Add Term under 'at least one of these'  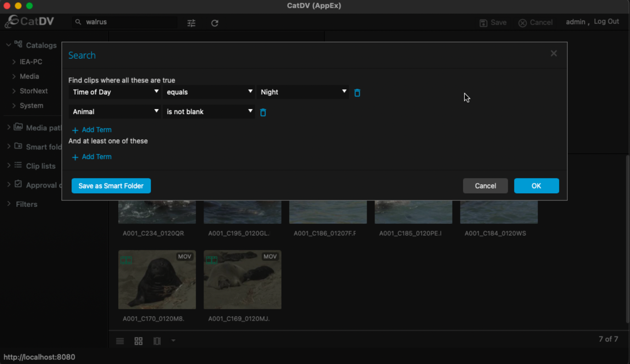92,157
